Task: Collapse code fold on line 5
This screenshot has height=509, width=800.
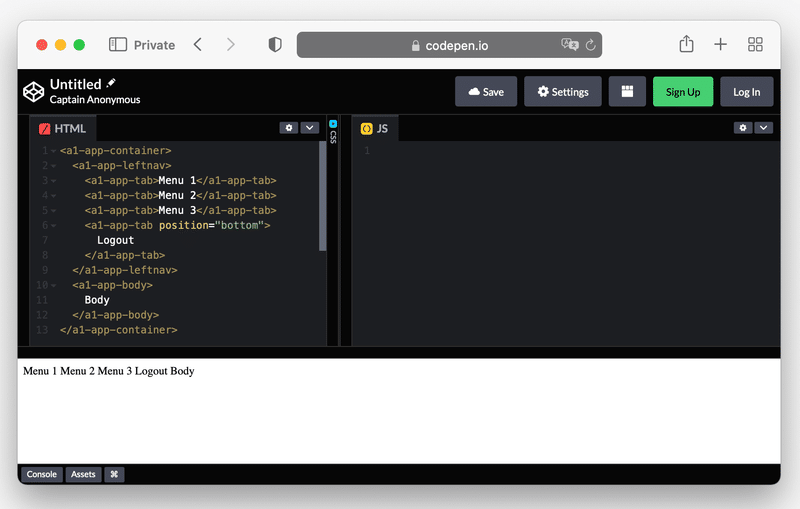Action: [53, 211]
